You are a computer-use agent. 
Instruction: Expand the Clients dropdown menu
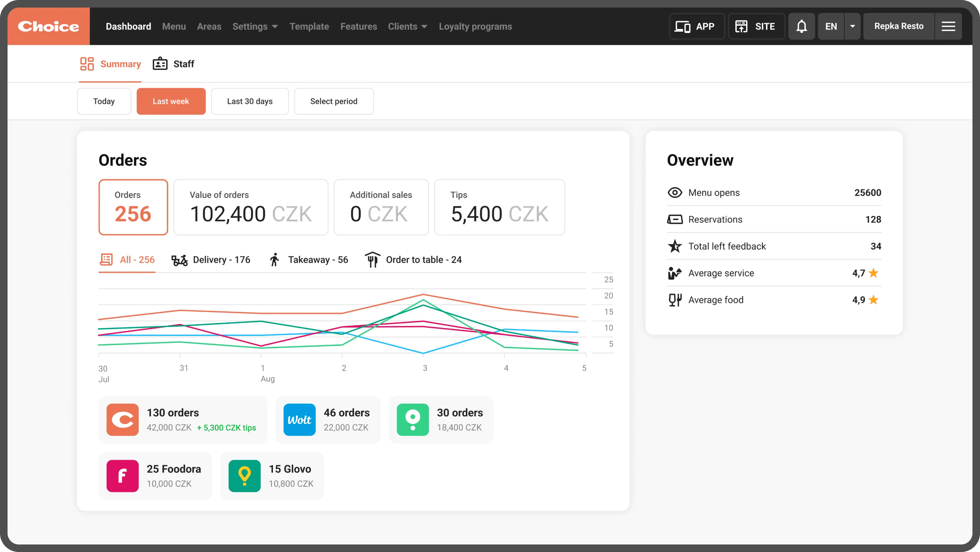click(x=407, y=27)
